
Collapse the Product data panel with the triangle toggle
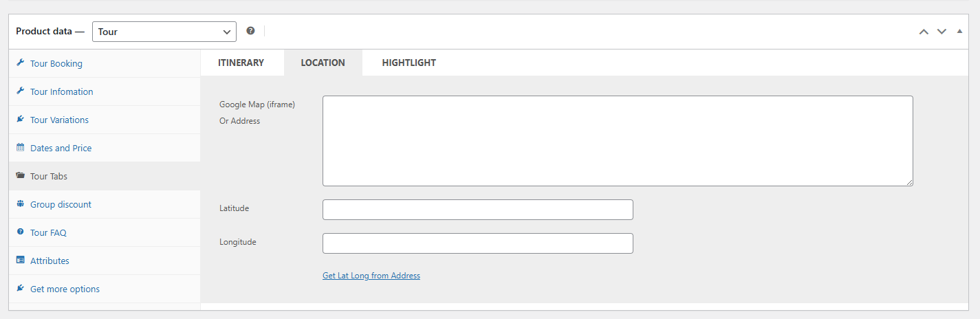[x=959, y=31]
